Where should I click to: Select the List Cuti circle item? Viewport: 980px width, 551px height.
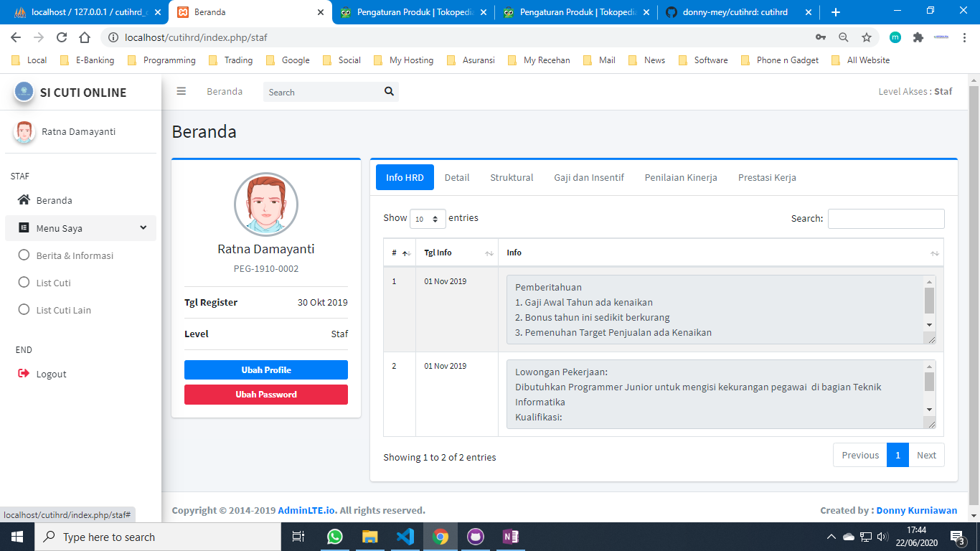point(24,283)
